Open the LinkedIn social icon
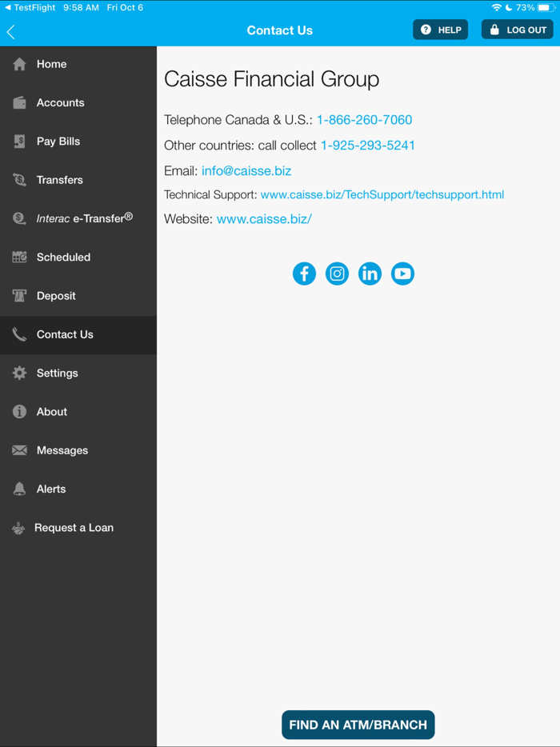This screenshot has height=747, width=560. [x=370, y=274]
